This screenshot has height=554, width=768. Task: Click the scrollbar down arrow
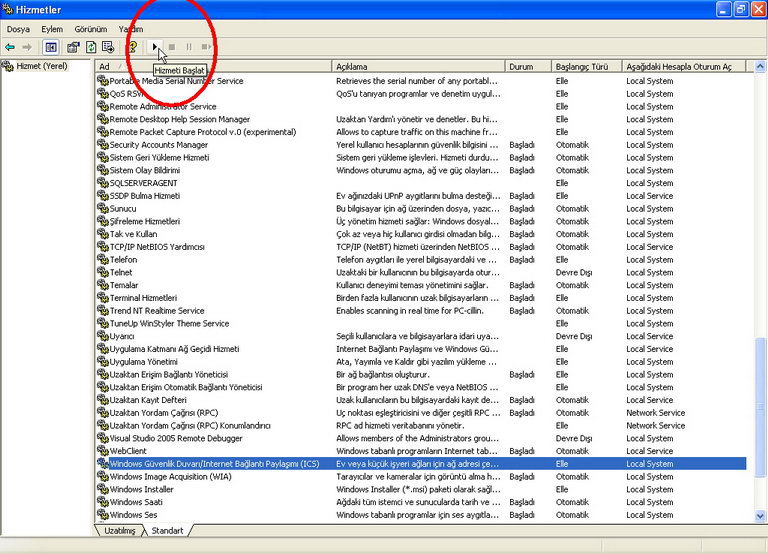coord(760,515)
